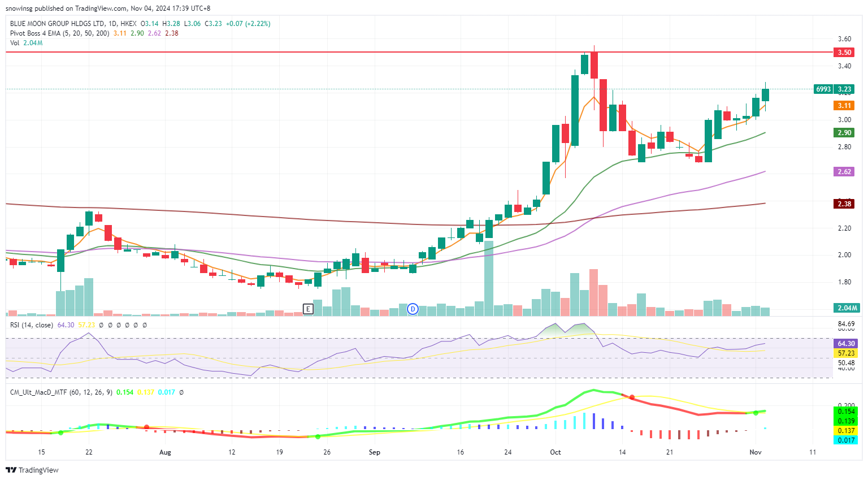The image size is (868, 480).
Task: Click the 'Oct' label on time axis
Action: pyautogui.click(x=555, y=452)
